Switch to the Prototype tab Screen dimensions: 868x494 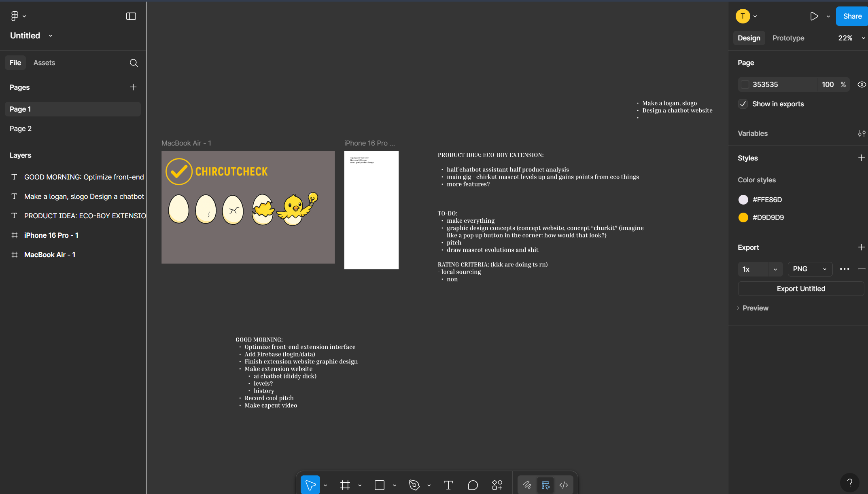(x=788, y=38)
